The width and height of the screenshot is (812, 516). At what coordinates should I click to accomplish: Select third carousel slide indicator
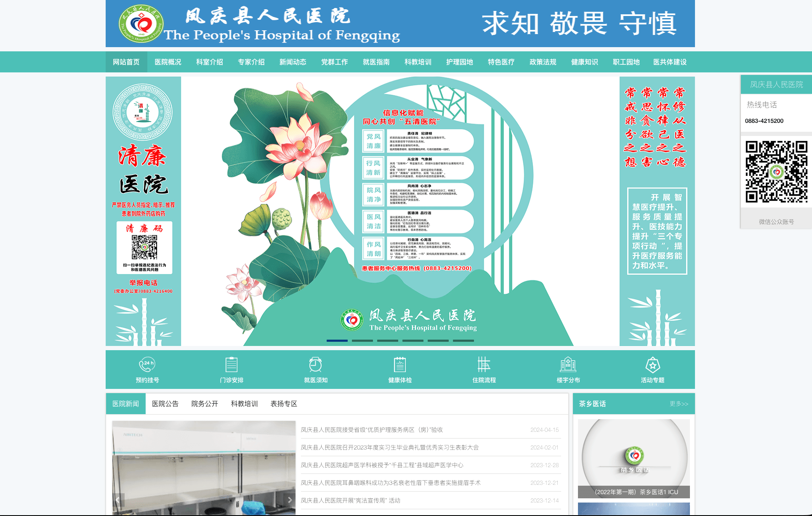pos(388,340)
